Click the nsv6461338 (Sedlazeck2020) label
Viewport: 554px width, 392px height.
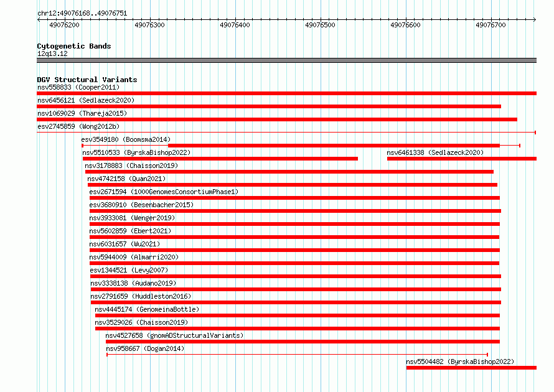(x=435, y=152)
